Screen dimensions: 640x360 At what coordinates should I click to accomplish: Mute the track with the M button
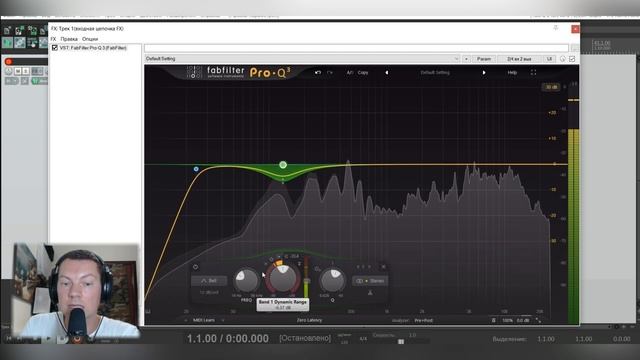click(18, 71)
